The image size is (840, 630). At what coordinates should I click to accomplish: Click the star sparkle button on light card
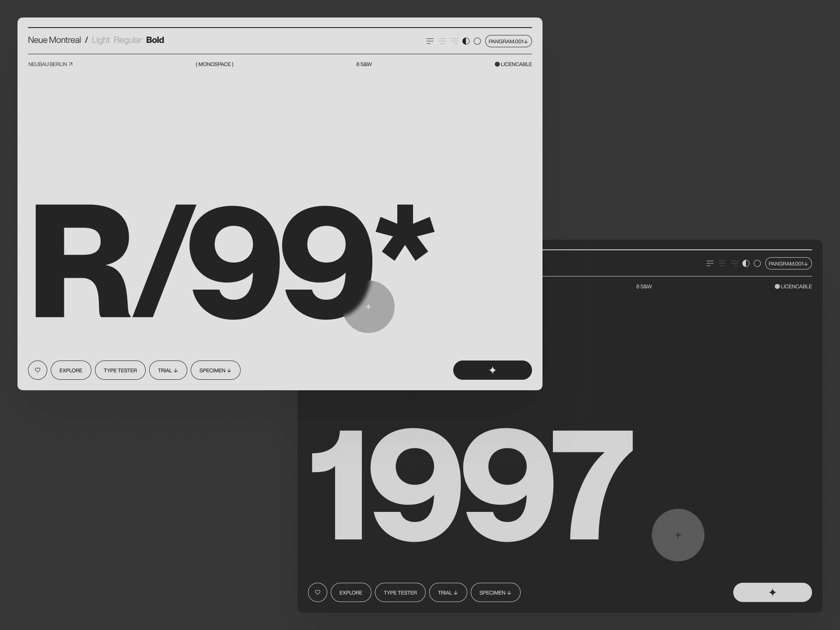(493, 370)
